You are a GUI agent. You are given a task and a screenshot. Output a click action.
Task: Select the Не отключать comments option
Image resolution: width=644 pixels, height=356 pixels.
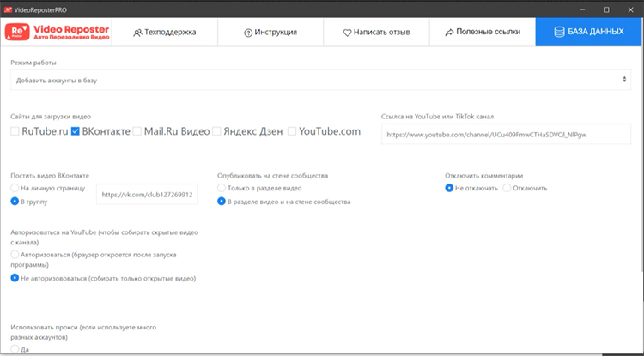point(449,188)
